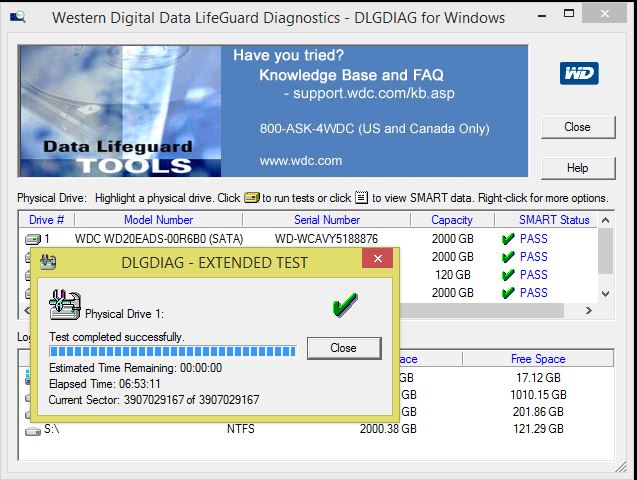Image resolution: width=637 pixels, height=480 pixels.
Task: Click PASS status of first drive
Action: [x=534, y=239]
